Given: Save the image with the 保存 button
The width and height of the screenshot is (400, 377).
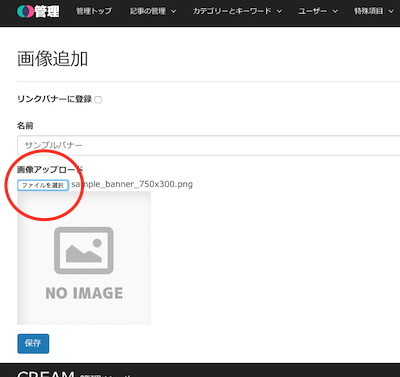Looking at the screenshot, I should click(33, 343).
